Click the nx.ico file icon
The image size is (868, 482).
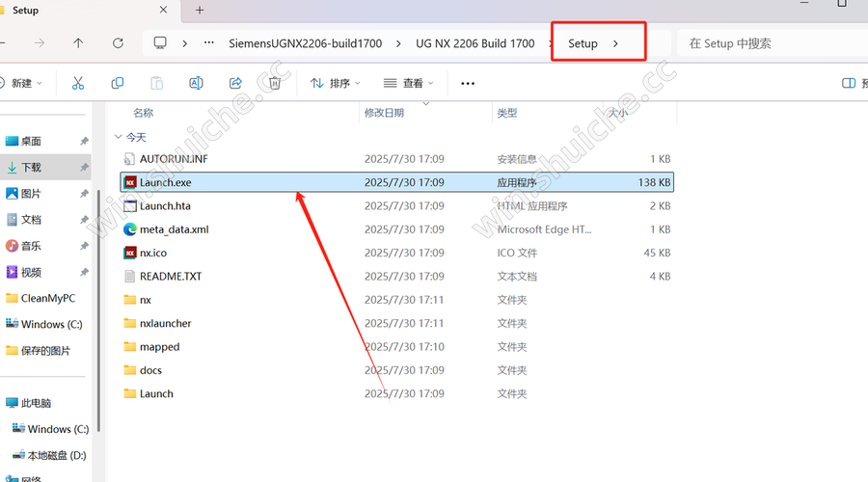130,253
